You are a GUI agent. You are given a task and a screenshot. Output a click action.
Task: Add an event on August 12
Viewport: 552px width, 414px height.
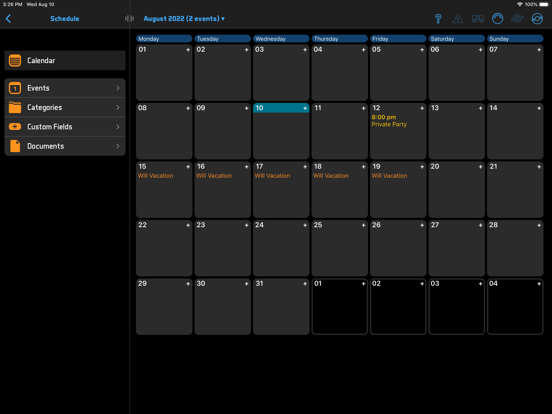pyautogui.click(x=422, y=108)
